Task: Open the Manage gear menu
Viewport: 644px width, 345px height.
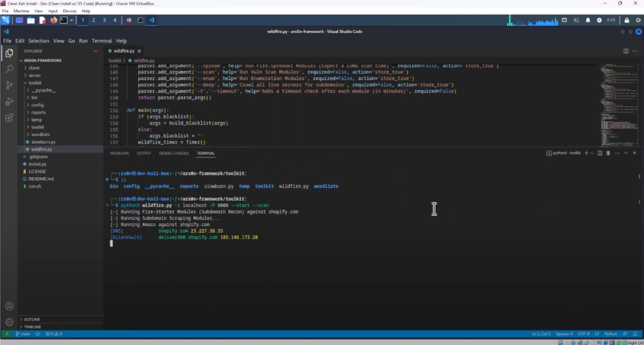Action: pyautogui.click(x=9, y=322)
